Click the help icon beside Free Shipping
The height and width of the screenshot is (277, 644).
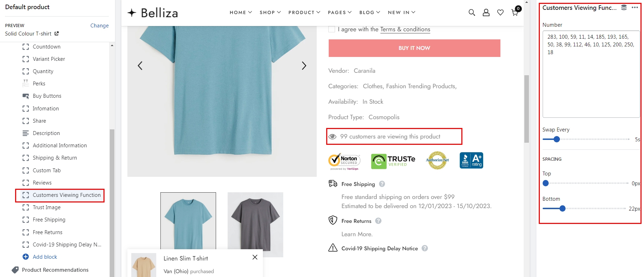click(x=382, y=184)
